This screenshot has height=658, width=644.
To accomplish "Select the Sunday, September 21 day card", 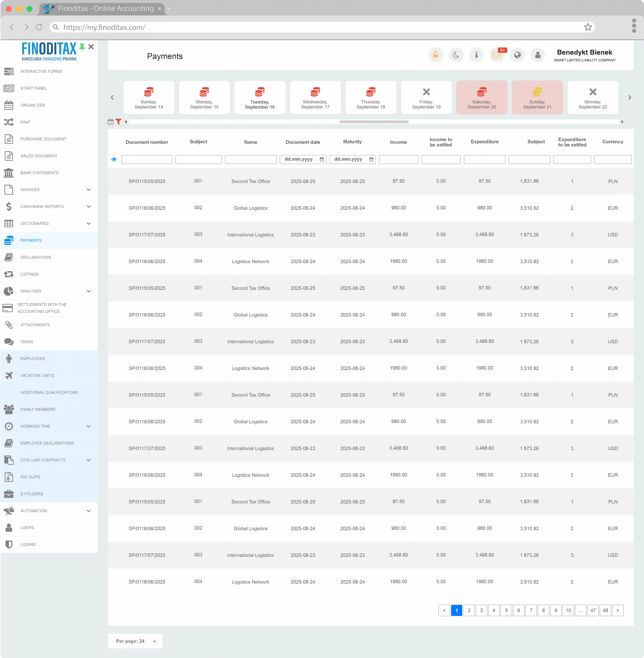I will 537,98.
